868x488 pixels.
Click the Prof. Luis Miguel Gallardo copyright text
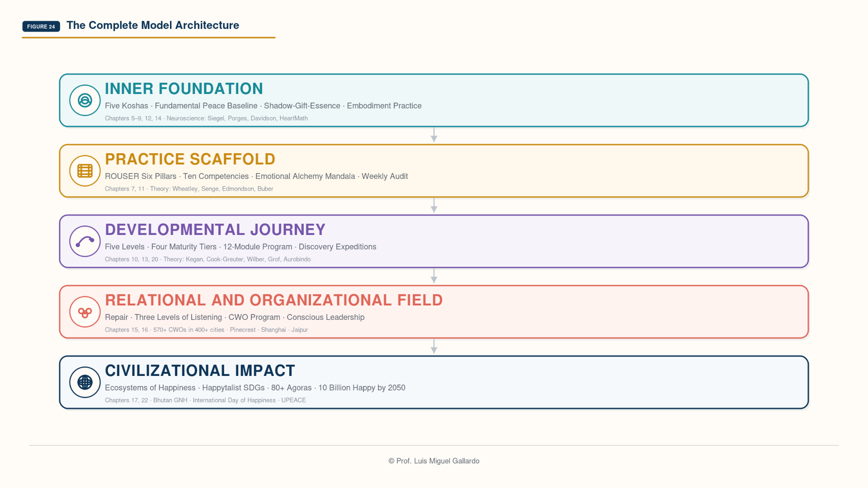[x=434, y=461]
